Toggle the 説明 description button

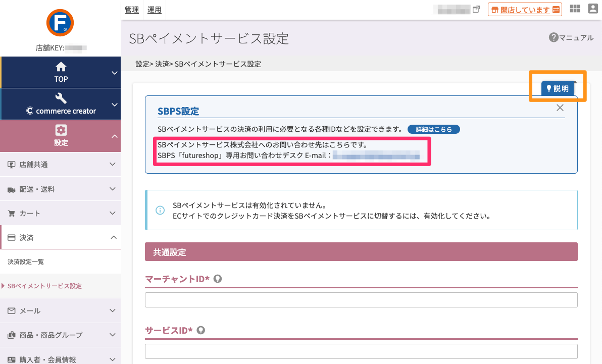(x=558, y=89)
